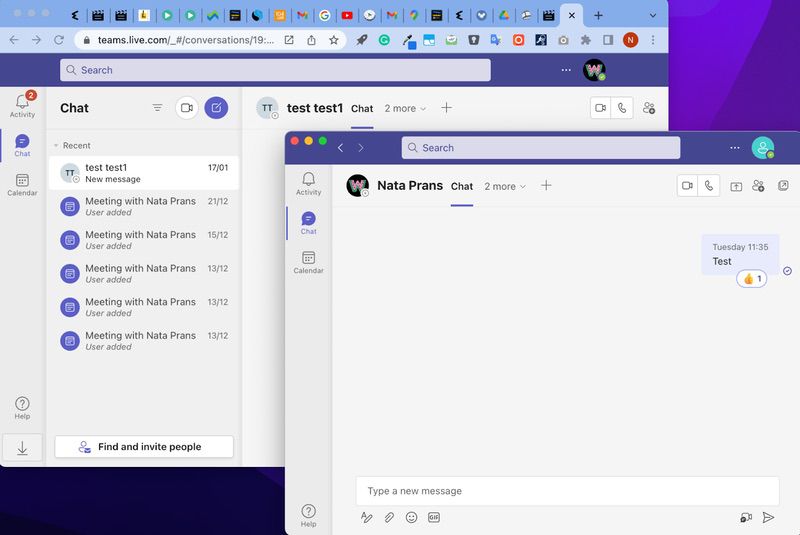Click Nata Prans avatar in chat header
Viewport: 800px width, 535px height.
pos(358,186)
